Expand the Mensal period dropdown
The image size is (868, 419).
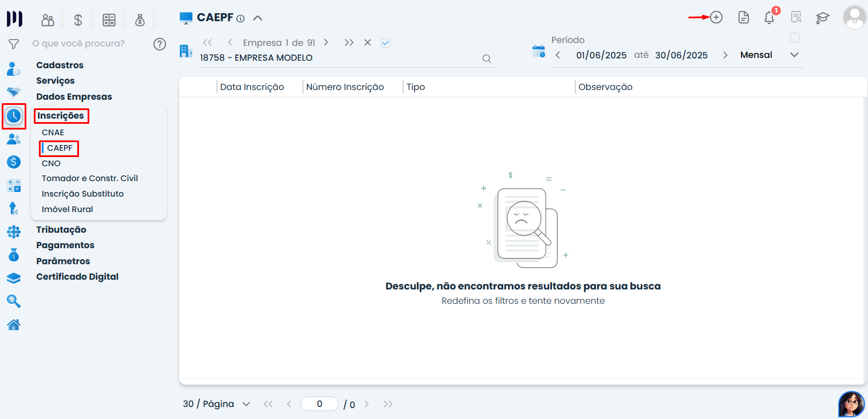[x=794, y=55]
